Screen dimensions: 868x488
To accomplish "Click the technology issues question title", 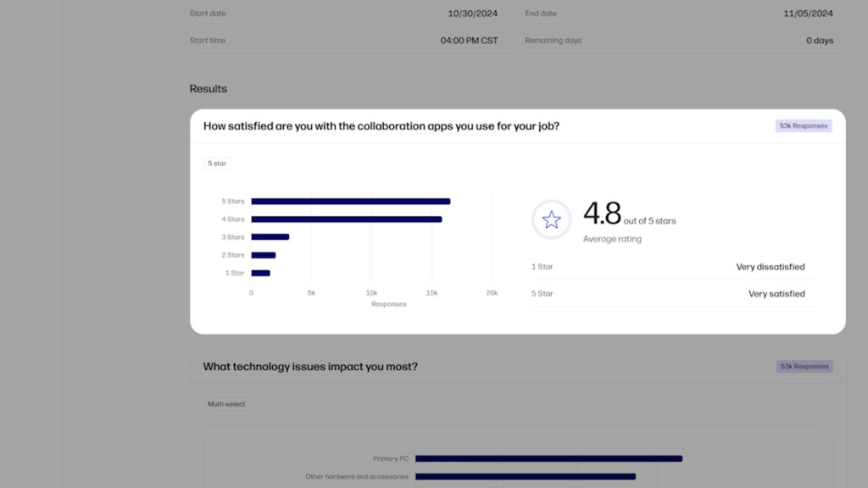I will coord(310,367).
